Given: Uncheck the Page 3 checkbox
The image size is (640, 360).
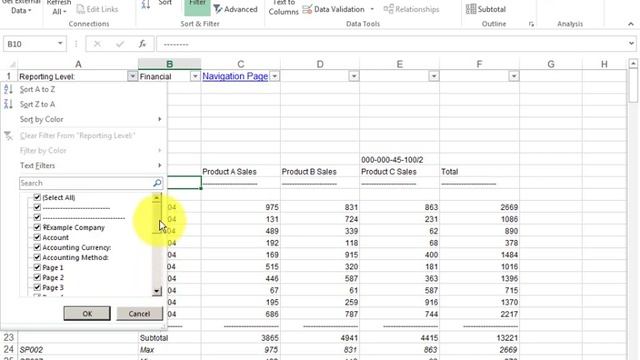Looking at the screenshot, I should coord(37,287).
